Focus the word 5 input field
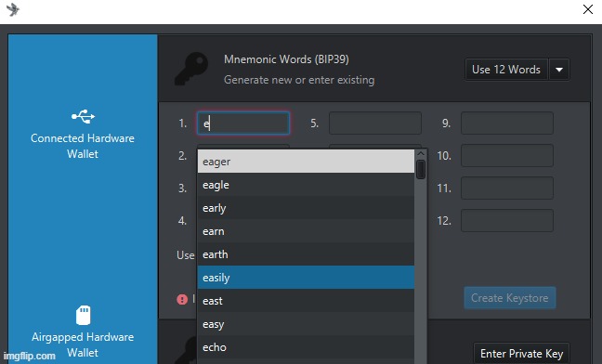602x364 pixels. click(x=375, y=123)
